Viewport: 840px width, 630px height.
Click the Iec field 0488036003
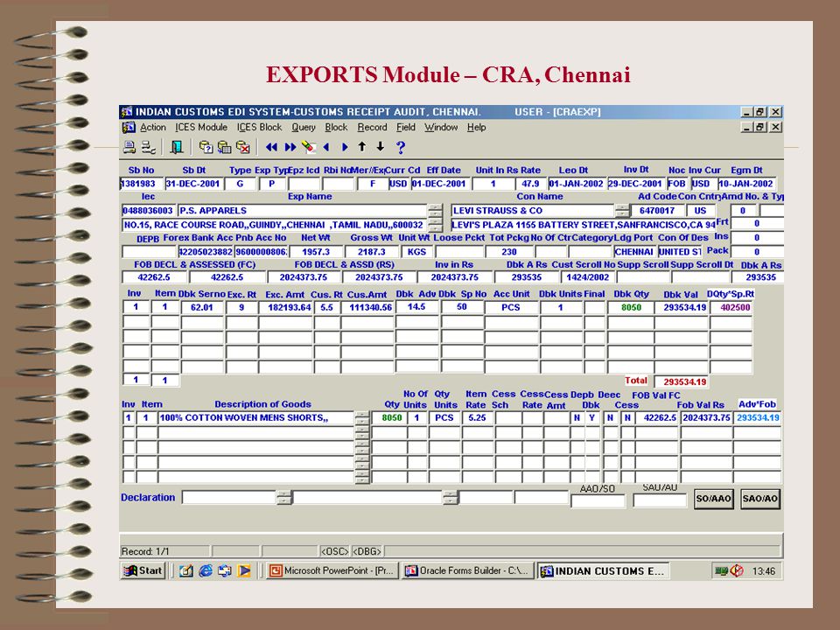[x=149, y=211]
